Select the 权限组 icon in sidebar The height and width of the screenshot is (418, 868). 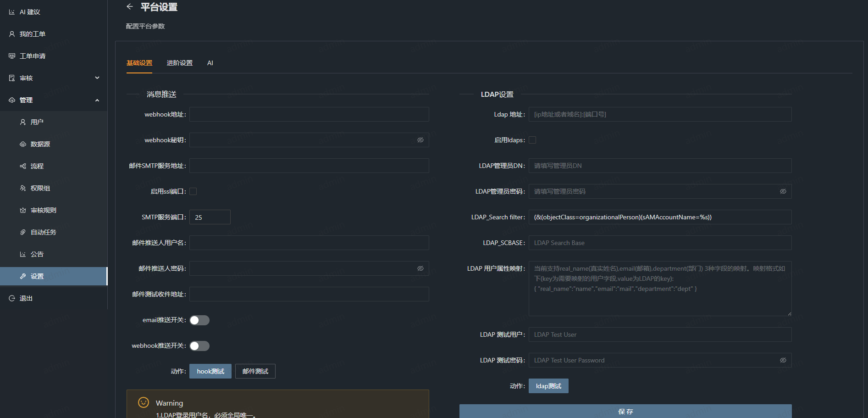23,188
